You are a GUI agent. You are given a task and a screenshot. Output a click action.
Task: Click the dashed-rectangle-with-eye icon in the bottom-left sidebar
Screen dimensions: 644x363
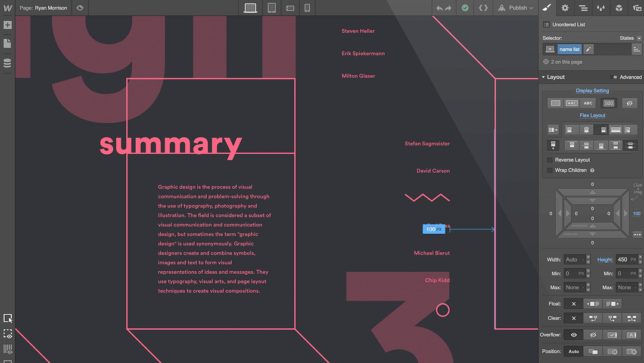7,333
